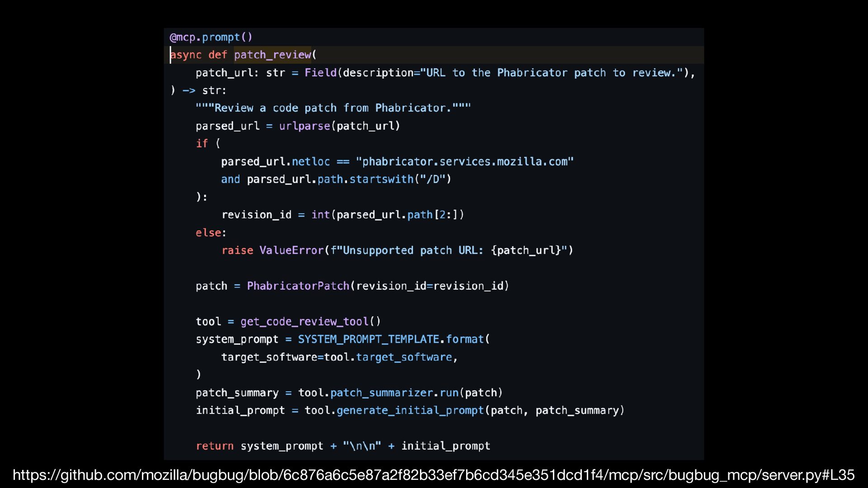Click the else keyword

208,233
